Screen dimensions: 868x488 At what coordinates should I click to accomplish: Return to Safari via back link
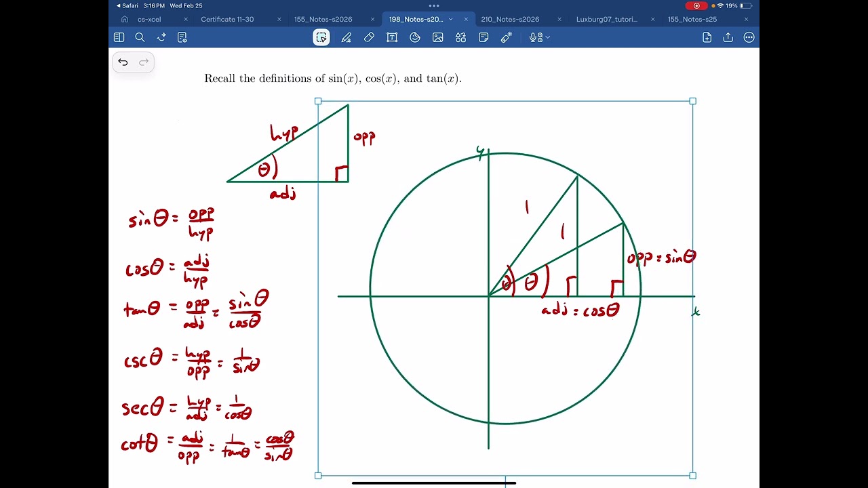click(x=127, y=5)
